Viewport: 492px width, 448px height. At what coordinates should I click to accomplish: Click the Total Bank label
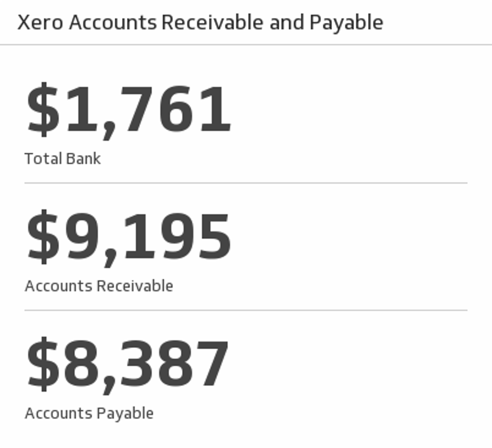pos(63,159)
